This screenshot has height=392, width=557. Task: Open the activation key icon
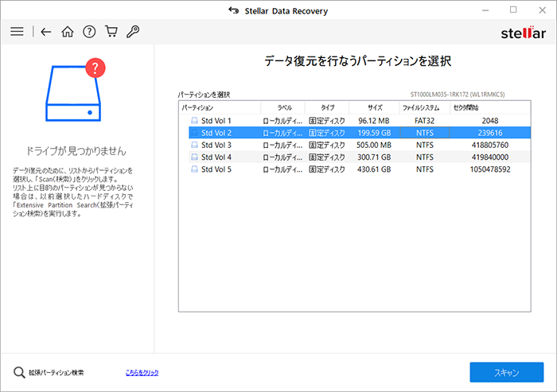coord(133,32)
